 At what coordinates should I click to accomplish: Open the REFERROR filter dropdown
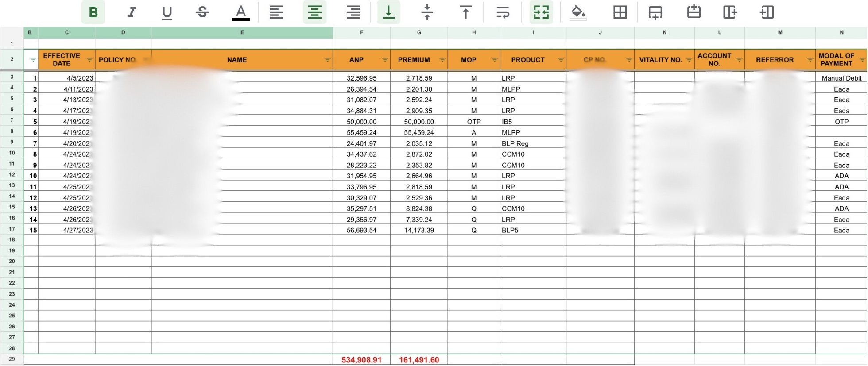(x=810, y=60)
